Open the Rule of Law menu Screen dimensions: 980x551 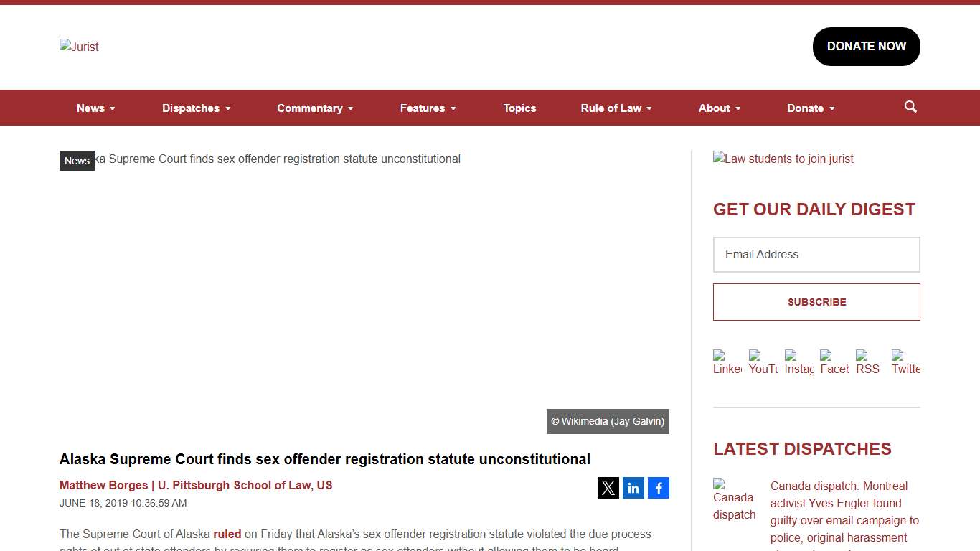click(x=616, y=108)
